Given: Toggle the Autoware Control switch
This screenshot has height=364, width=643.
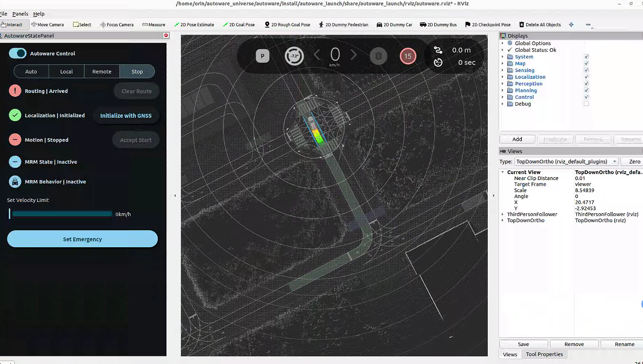Looking at the screenshot, I should pyautogui.click(x=18, y=54).
